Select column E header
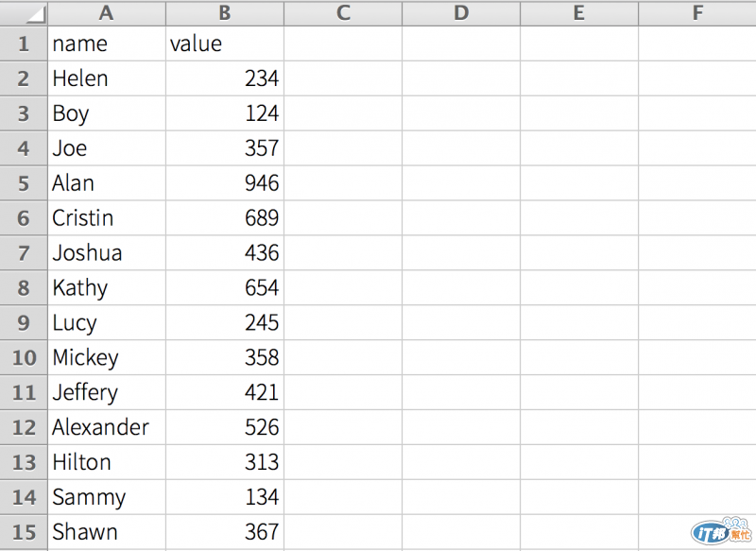The width and height of the screenshot is (756, 551). tap(579, 13)
